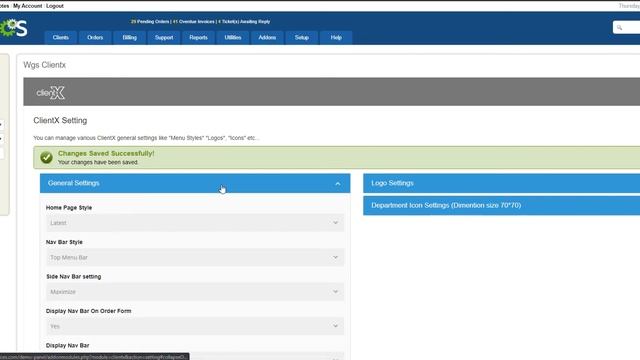Click the General Settings panel header
640x360 pixels.
195,183
